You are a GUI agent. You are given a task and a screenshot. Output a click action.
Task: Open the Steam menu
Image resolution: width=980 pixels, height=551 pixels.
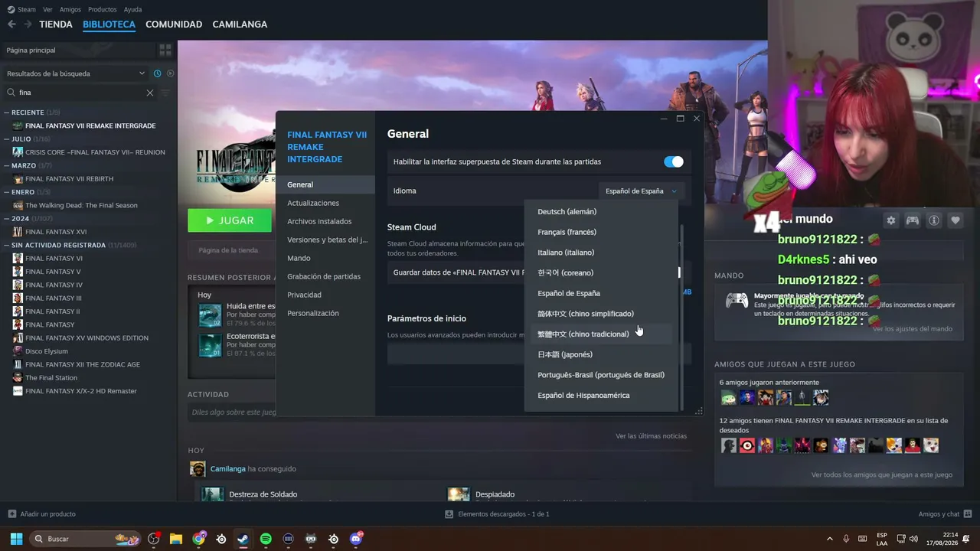pos(22,9)
